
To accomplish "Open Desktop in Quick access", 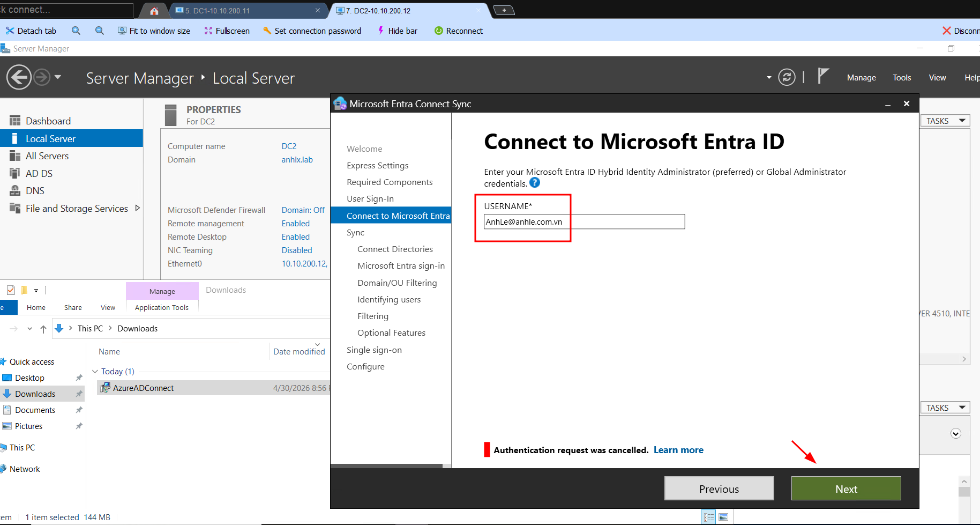I will click(29, 378).
